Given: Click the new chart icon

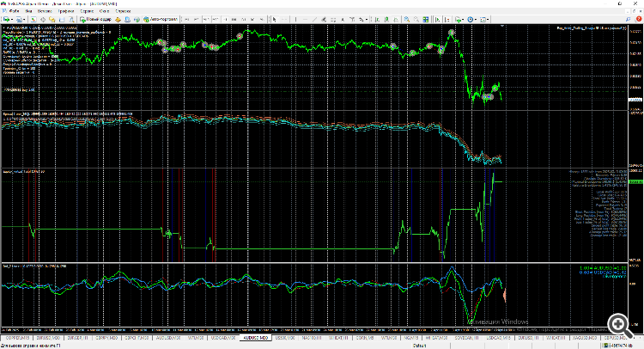Looking at the screenshot, I should (x=7, y=19).
